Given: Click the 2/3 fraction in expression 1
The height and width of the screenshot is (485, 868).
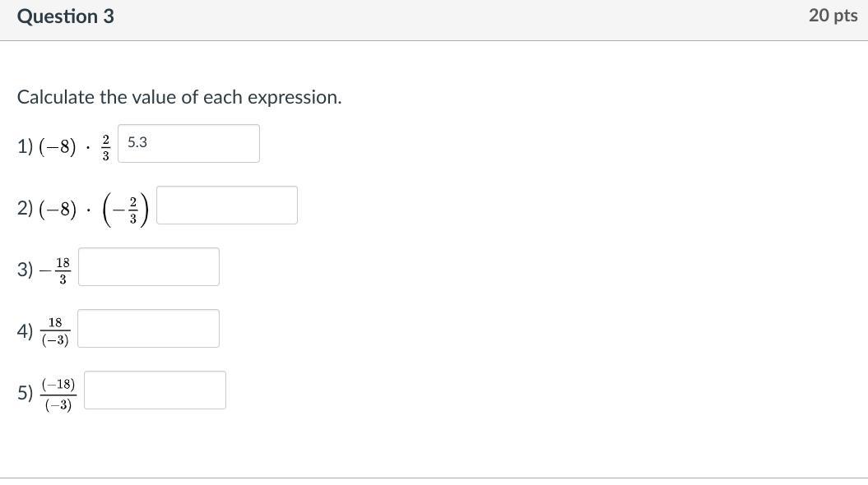Looking at the screenshot, I should (105, 146).
